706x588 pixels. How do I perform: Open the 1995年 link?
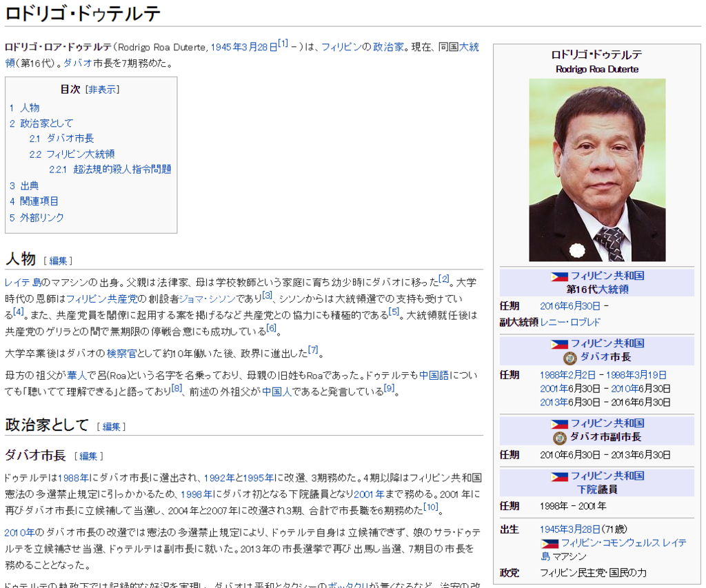(x=259, y=478)
